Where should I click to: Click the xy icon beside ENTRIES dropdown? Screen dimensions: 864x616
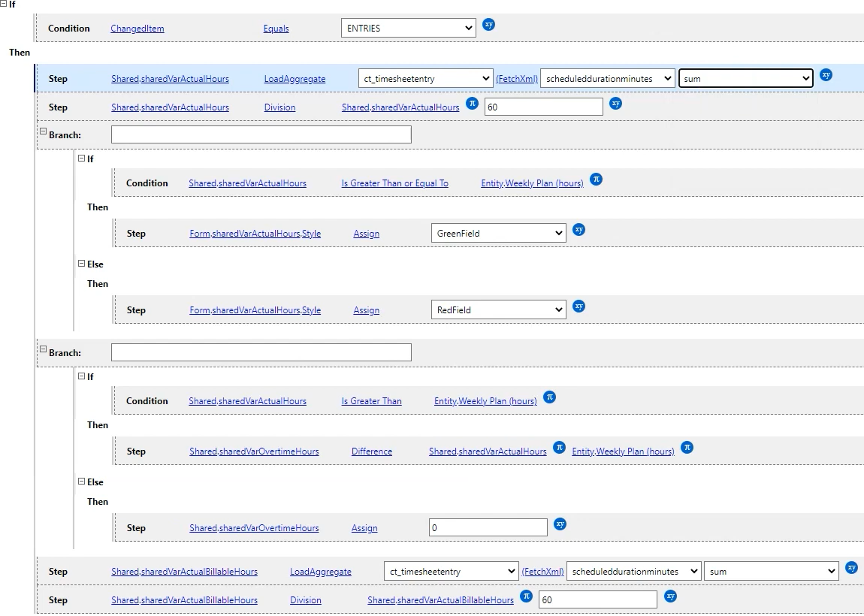click(488, 24)
